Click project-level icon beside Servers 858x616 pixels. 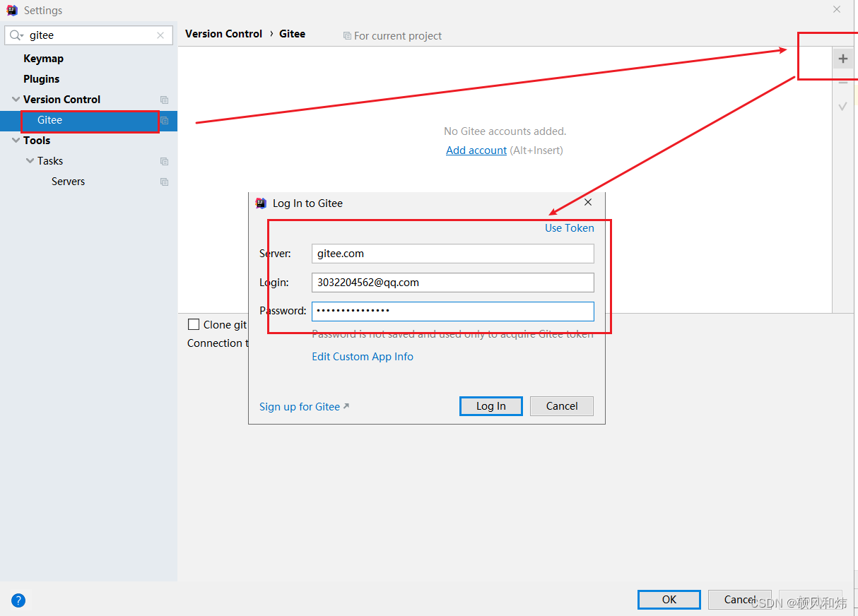coord(164,182)
